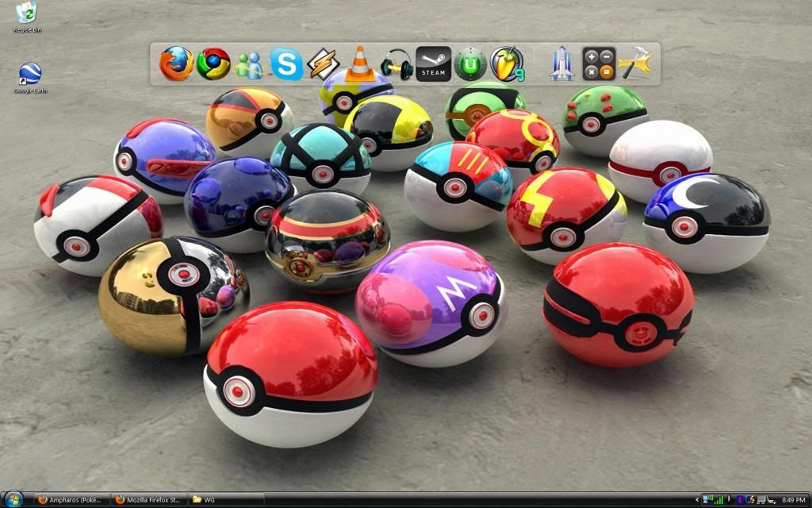
Task: Open the Recycle Bin desktop icon
Action: (26, 17)
